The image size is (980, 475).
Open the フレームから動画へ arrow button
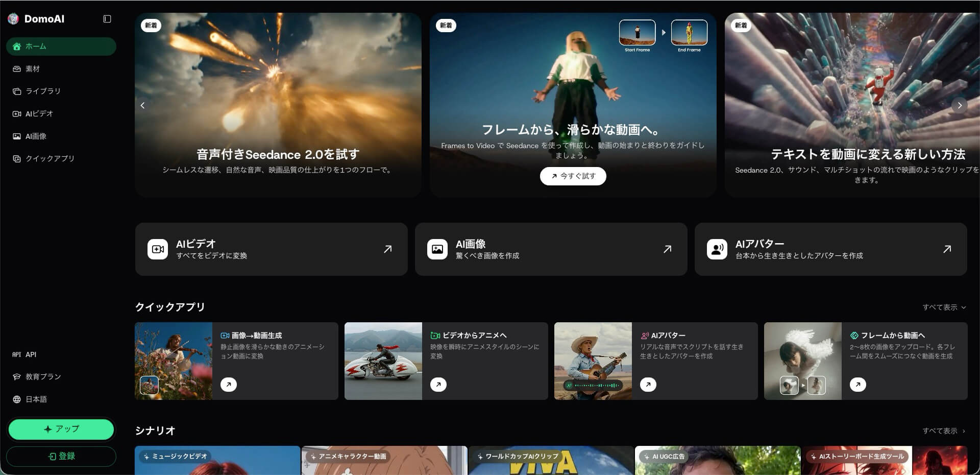click(x=858, y=385)
